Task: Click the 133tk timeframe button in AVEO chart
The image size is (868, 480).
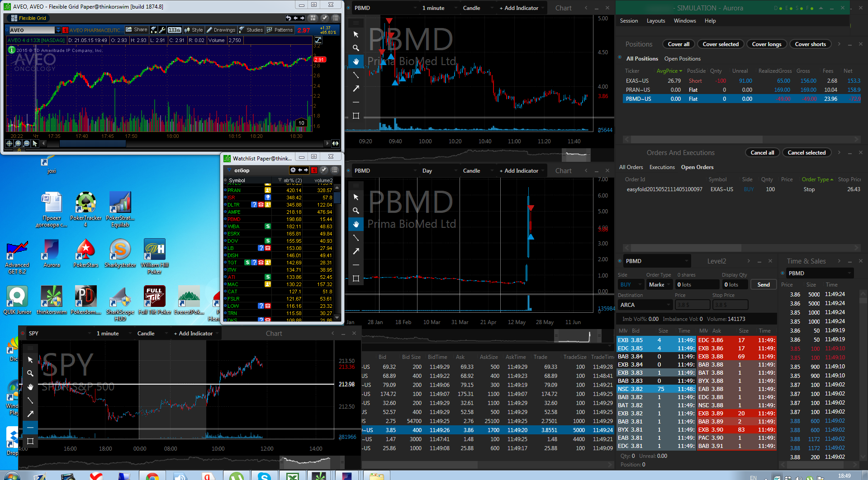Action: tap(175, 30)
